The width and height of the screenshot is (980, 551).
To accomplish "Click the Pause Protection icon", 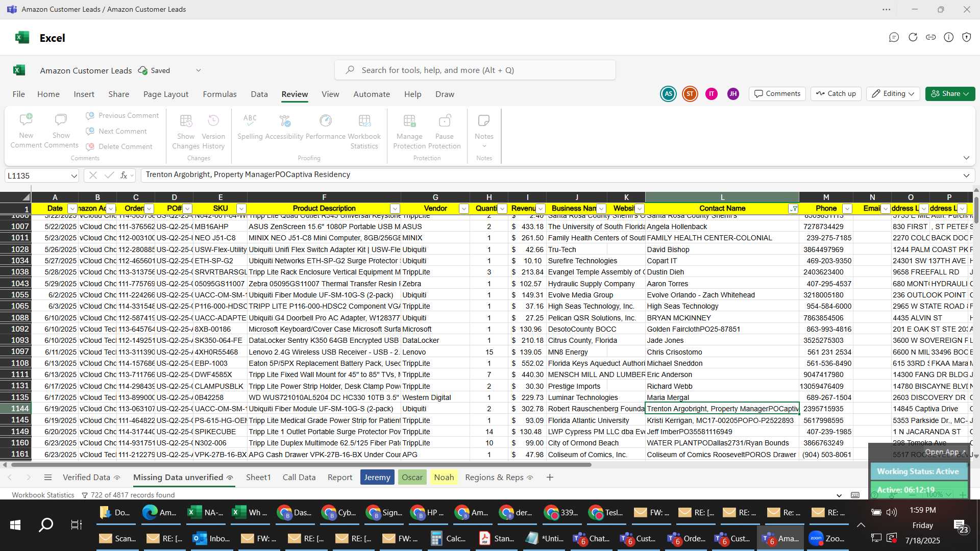I will (445, 120).
